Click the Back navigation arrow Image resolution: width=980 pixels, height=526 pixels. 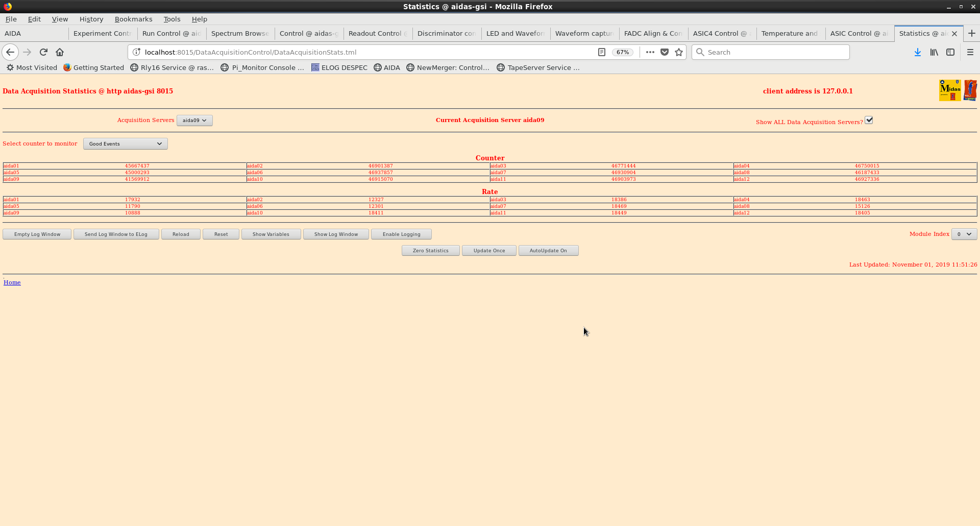[10, 52]
